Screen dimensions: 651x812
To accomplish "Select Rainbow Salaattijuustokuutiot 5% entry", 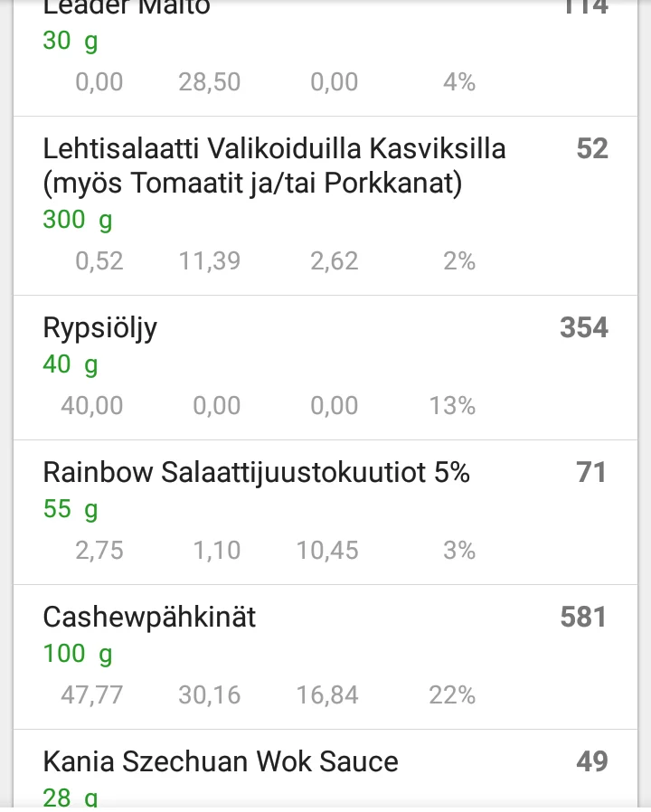I will [x=256, y=472].
